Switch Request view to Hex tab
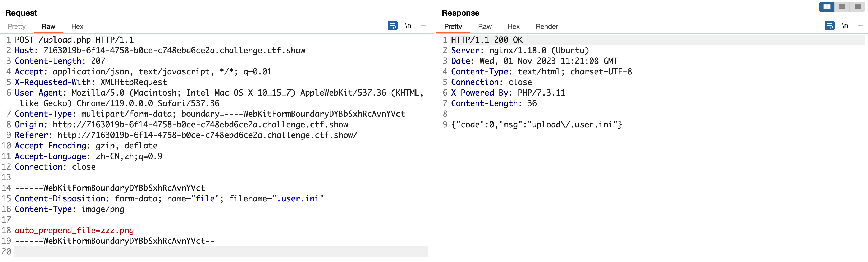868x262 pixels. click(77, 27)
